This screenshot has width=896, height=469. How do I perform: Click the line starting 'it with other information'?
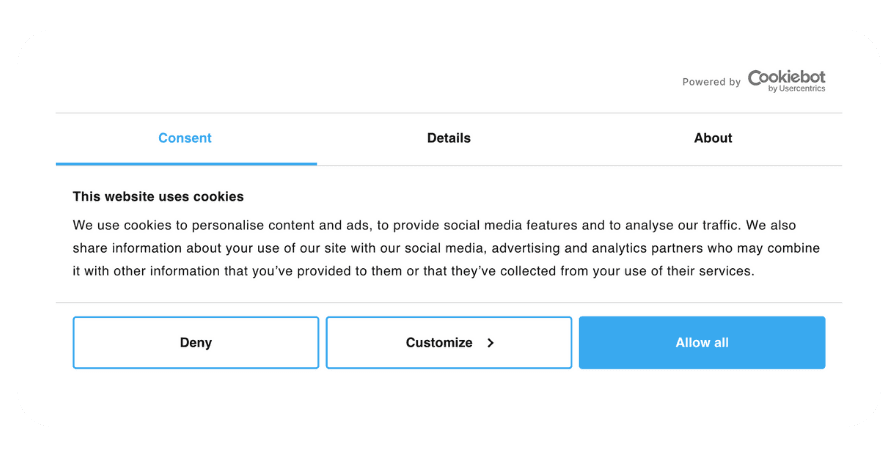click(414, 271)
